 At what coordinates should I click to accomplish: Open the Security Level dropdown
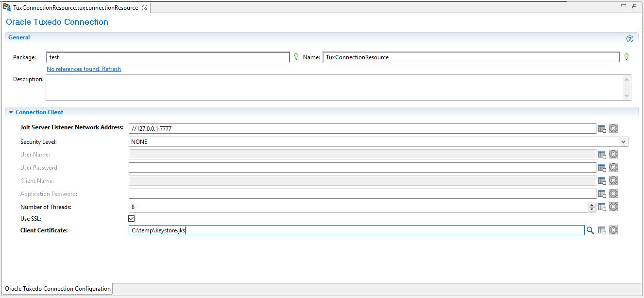624,142
